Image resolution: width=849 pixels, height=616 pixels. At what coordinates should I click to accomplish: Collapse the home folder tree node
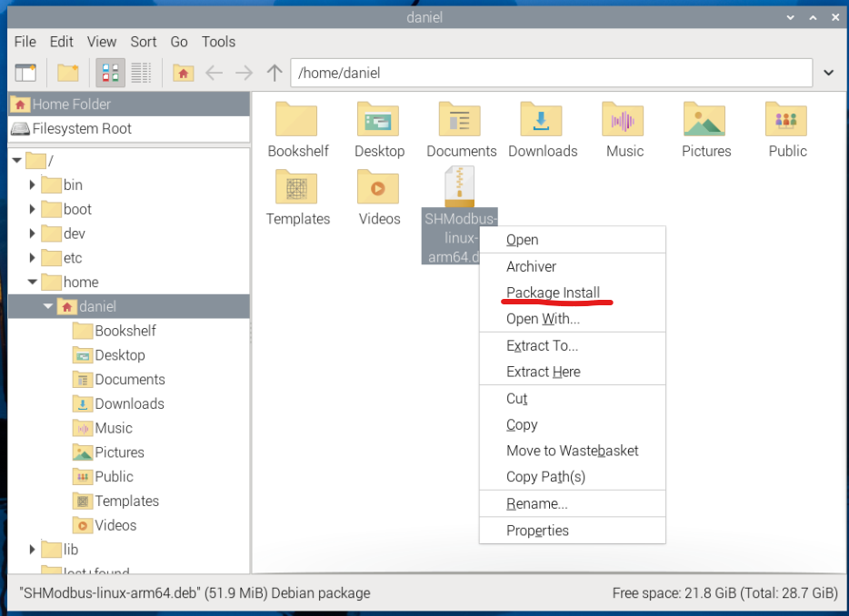[33, 283]
